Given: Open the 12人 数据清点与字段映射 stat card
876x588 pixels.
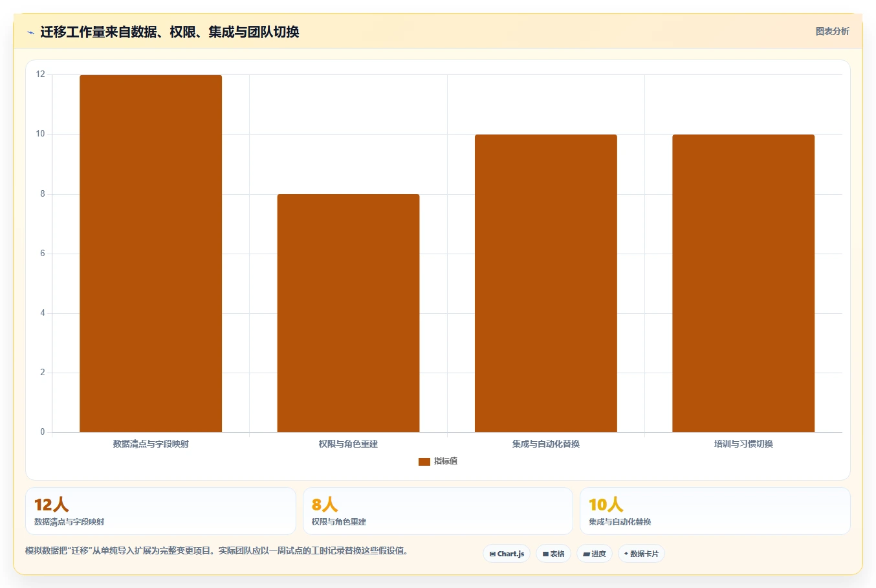Looking at the screenshot, I should (160, 511).
